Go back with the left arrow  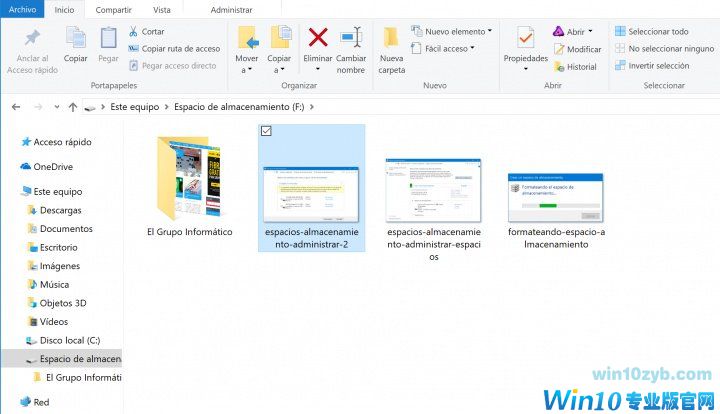[16, 107]
